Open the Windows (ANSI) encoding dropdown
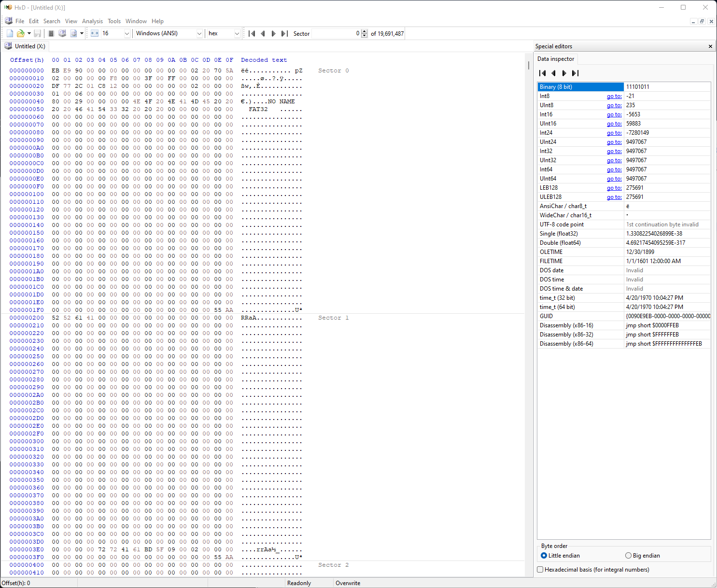 click(199, 33)
